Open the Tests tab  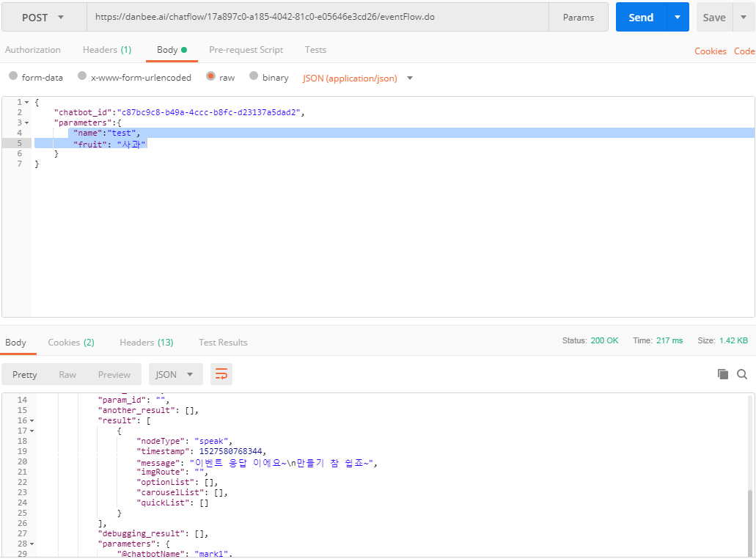coord(315,50)
